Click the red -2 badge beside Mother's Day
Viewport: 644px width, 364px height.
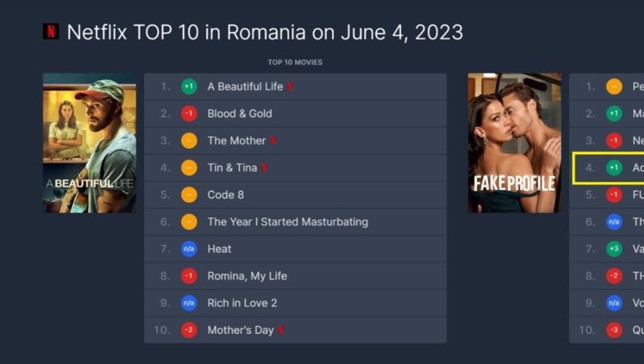(x=189, y=330)
